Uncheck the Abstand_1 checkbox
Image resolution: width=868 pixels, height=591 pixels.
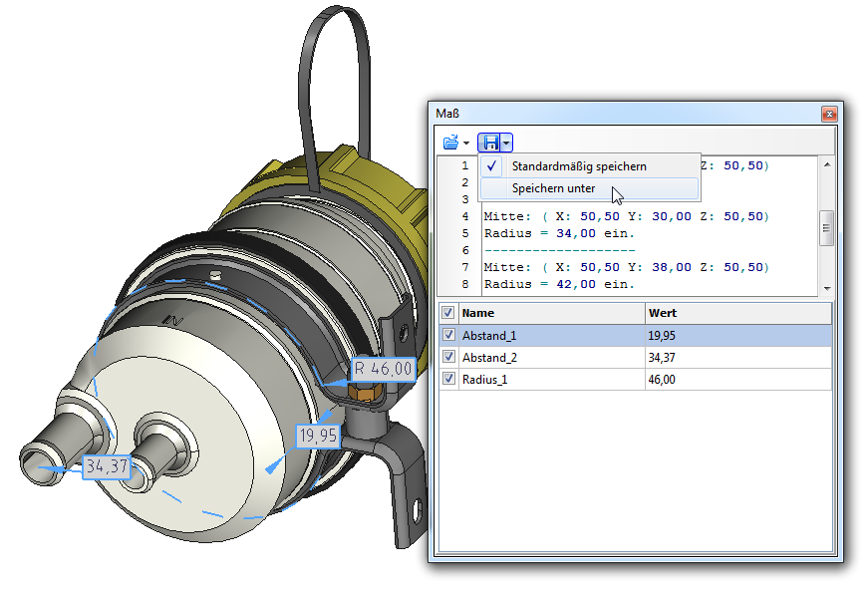coord(448,336)
